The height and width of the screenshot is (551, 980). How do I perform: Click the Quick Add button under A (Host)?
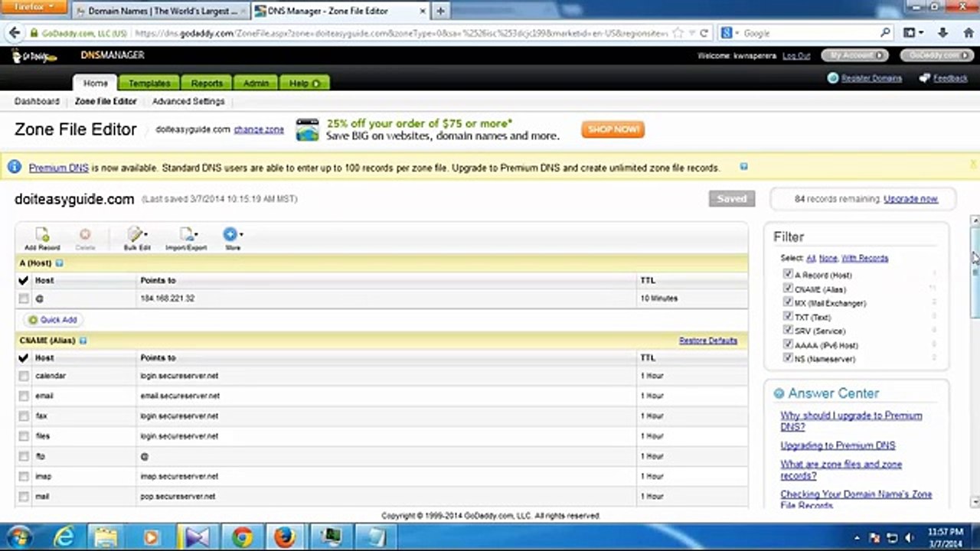54,320
